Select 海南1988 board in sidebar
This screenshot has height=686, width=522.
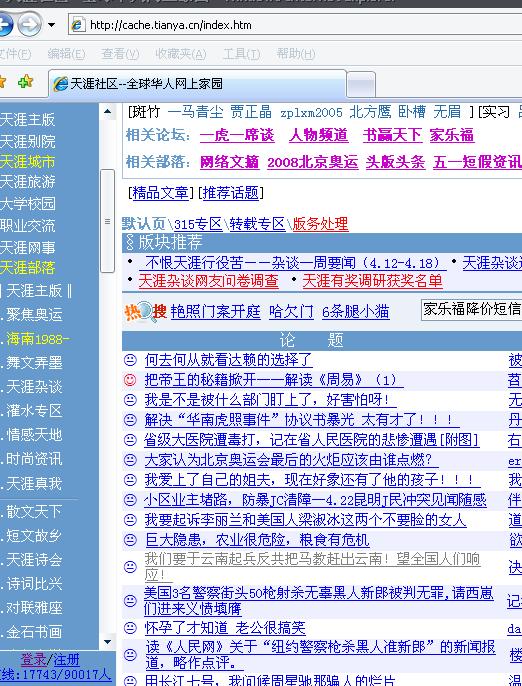point(37,339)
